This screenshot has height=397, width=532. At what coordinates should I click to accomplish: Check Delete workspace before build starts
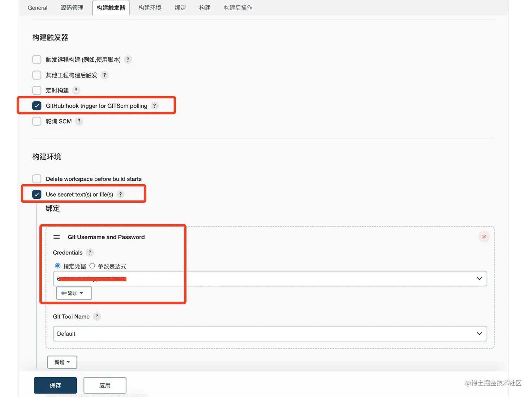[37, 179]
